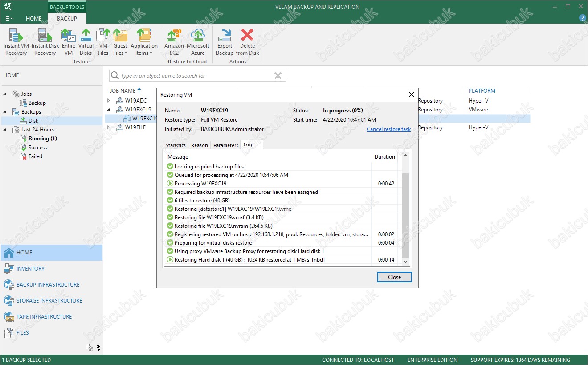Select W19ADC backup job

(135, 101)
